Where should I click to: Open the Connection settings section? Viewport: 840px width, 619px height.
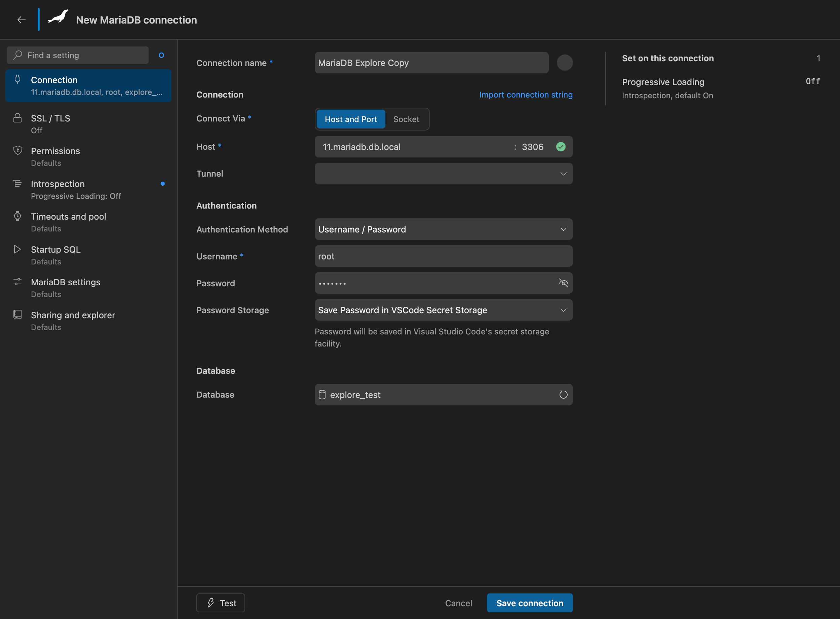coord(88,86)
